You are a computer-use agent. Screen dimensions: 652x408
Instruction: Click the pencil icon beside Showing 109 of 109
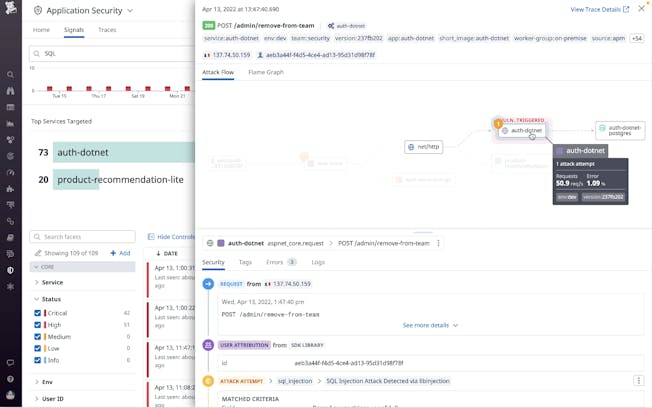pyautogui.click(x=38, y=253)
